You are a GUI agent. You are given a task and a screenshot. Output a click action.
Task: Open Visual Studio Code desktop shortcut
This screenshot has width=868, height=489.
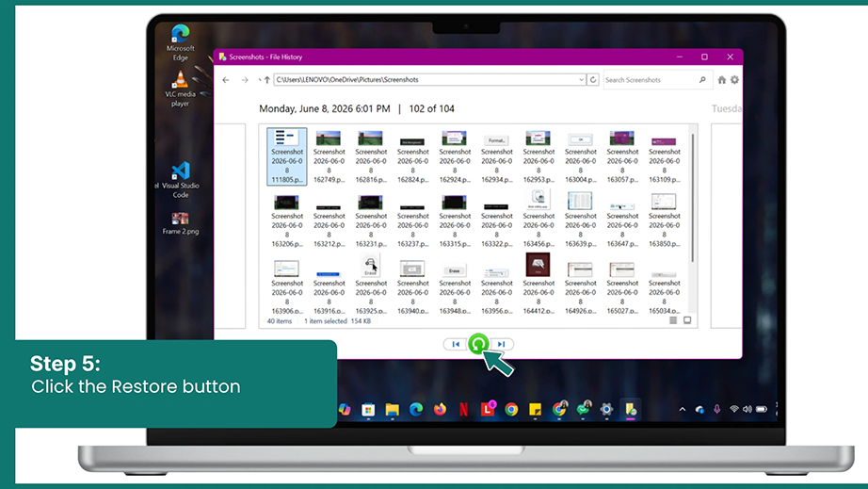[x=180, y=180]
